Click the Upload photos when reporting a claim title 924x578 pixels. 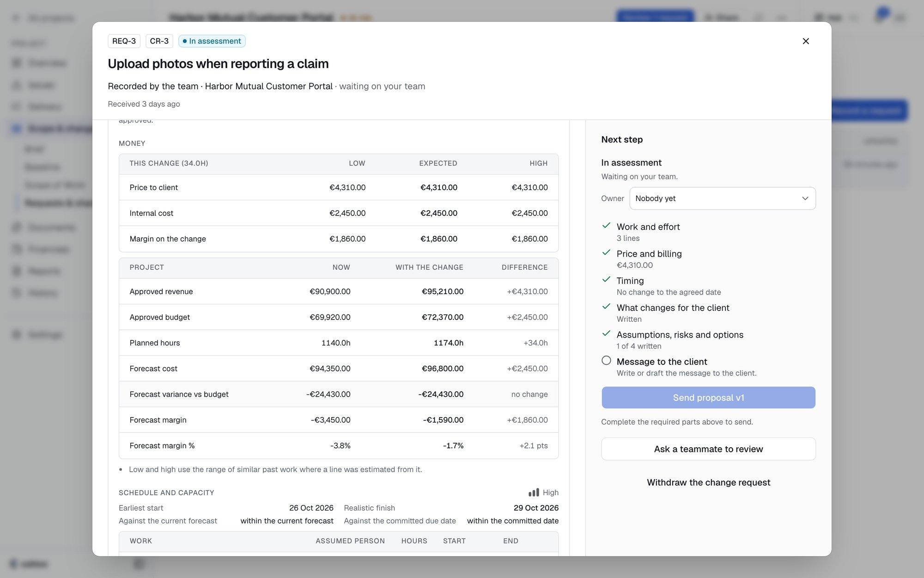[x=218, y=64]
